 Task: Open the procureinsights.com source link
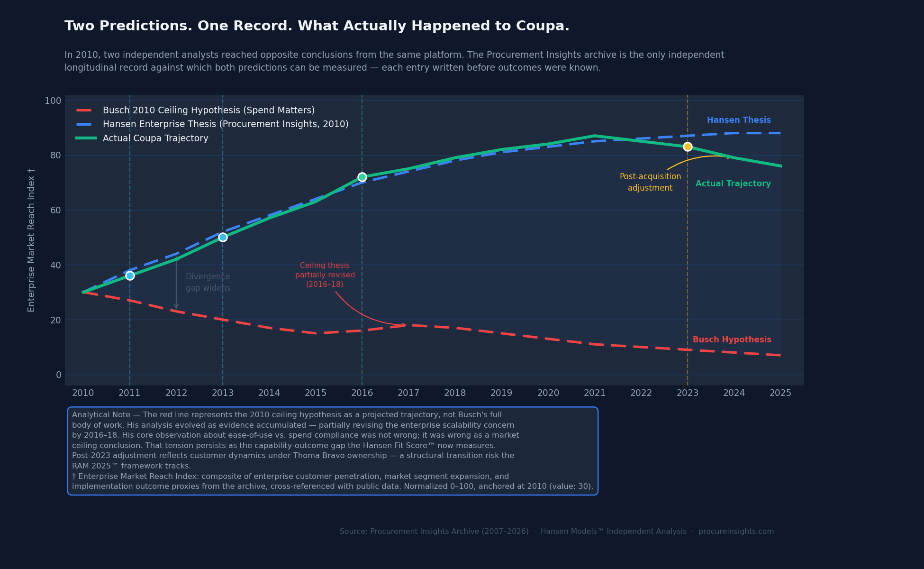tap(736, 532)
